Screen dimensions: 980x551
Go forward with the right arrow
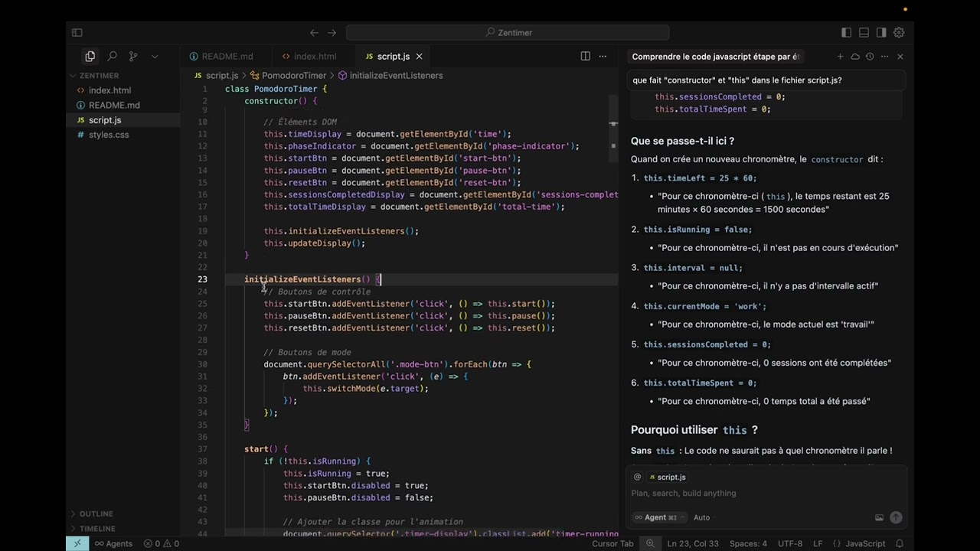332,32
